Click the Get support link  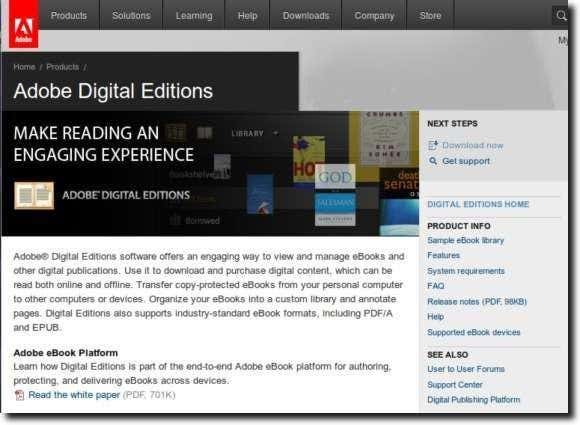coord(466,161)
